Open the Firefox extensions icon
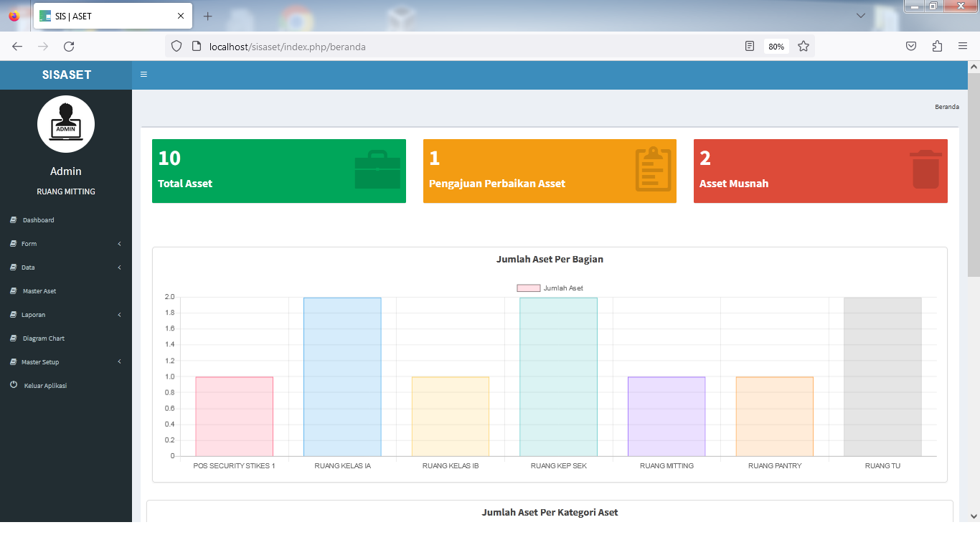The width and height of the screenshot is (980, 540). click(x=937, y=47)
